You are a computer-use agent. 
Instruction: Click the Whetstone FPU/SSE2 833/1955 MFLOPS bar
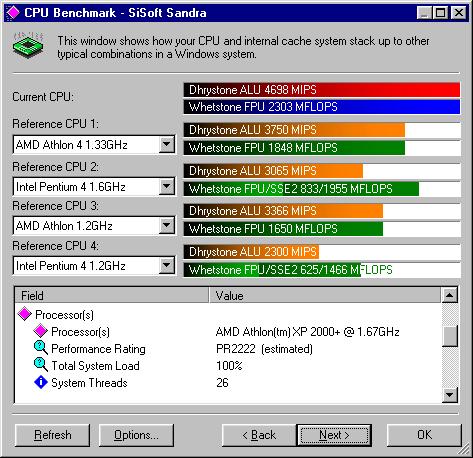click(x=322, y=189)
